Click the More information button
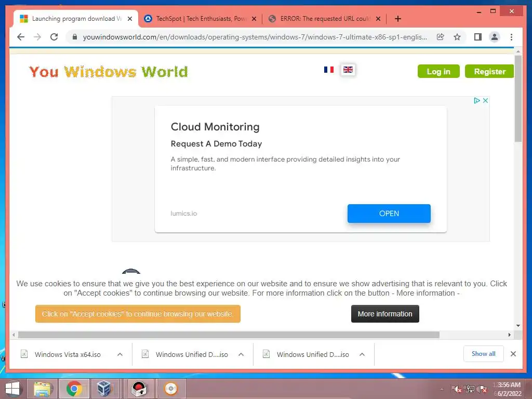Image resolution: width=532 pixels, height=399 pixels. click(385, 314)
